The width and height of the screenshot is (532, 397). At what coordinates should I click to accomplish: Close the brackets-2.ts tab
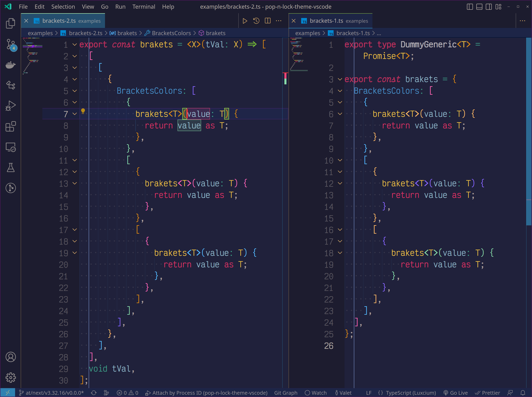(26, 21)
